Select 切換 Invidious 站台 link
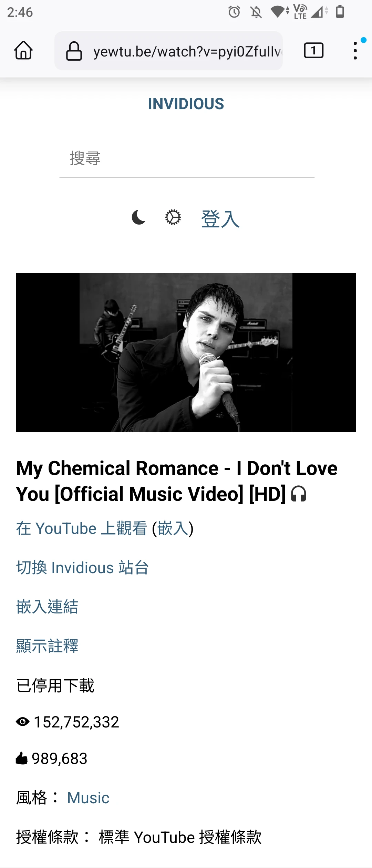This screenshot has height=868, width=372. 82,568
